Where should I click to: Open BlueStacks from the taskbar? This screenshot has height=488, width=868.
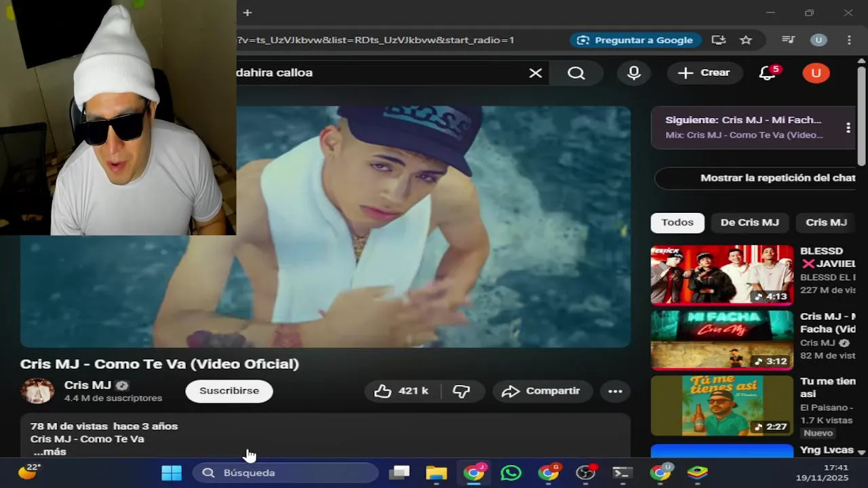pyautogui.click(x=697, y=473)
